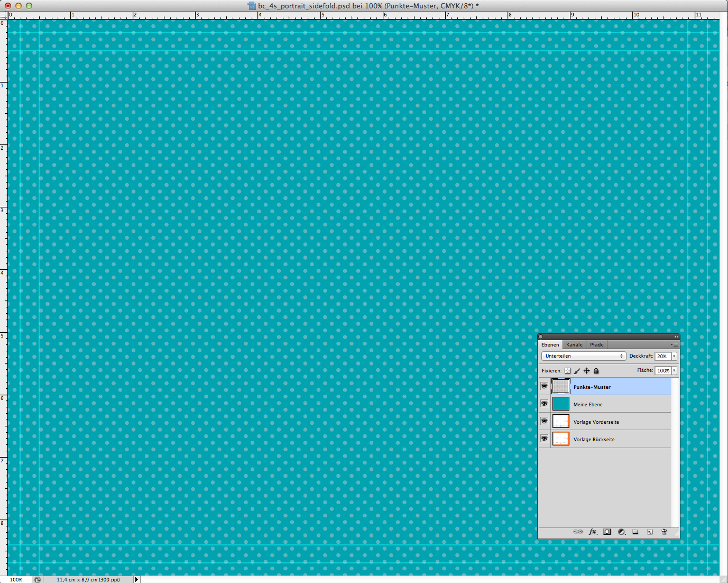This screenshot has width=728, height=583.
Task: Click the zoom percentage field in status bar
Action: tap(16, 579)
